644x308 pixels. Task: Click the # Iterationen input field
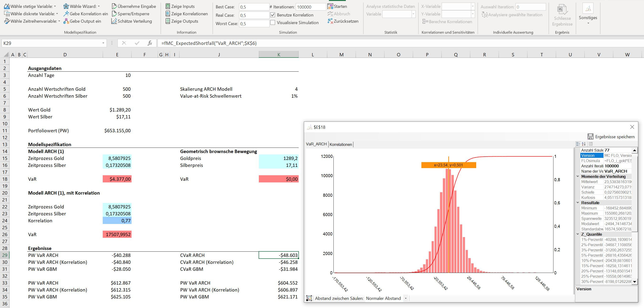click(x=311, y=7)
